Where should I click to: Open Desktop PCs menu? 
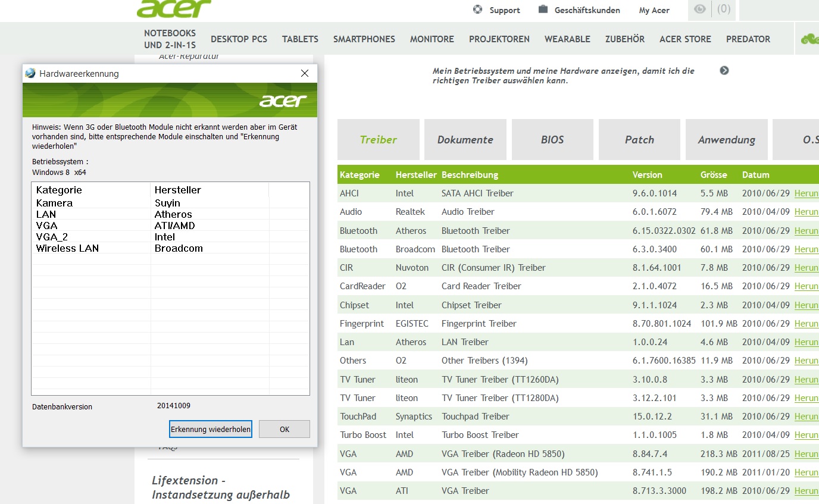click(x=239, y=39)
